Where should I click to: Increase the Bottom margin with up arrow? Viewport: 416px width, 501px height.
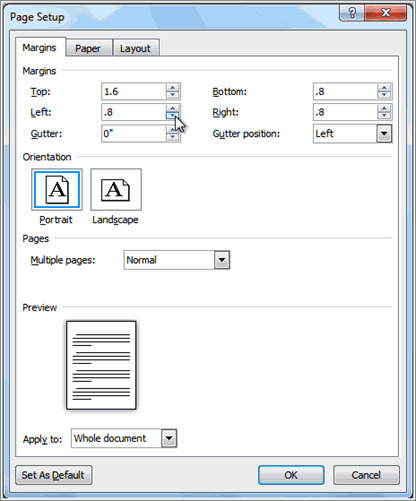tap(384, 88)
